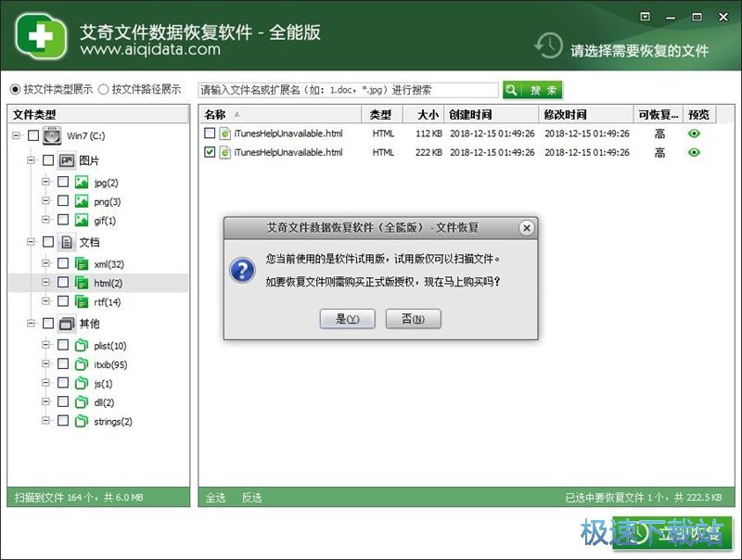Select the png(3) tree label
Viewport: 742px width, 560px height.
pyautogui.click(x=108, y=202)
